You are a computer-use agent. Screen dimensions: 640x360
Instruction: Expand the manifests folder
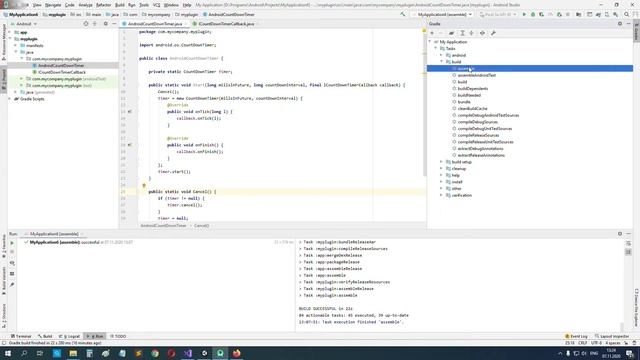click(16, 45)
